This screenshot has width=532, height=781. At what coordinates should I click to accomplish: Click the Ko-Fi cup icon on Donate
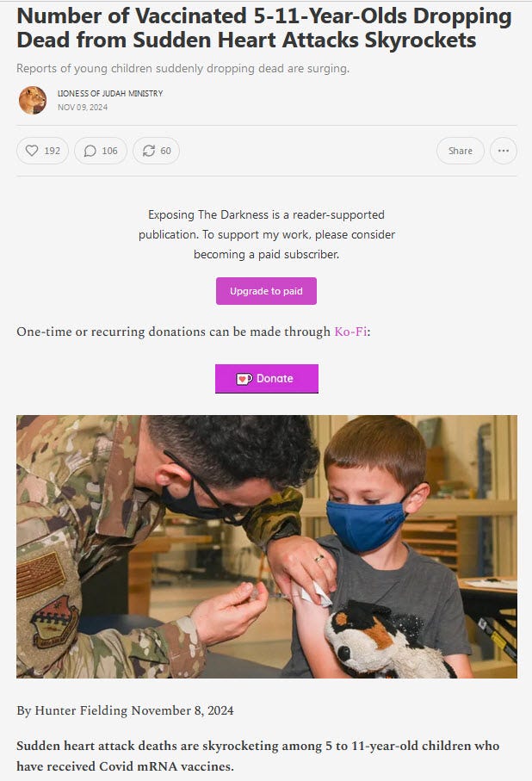pos(244,379)
